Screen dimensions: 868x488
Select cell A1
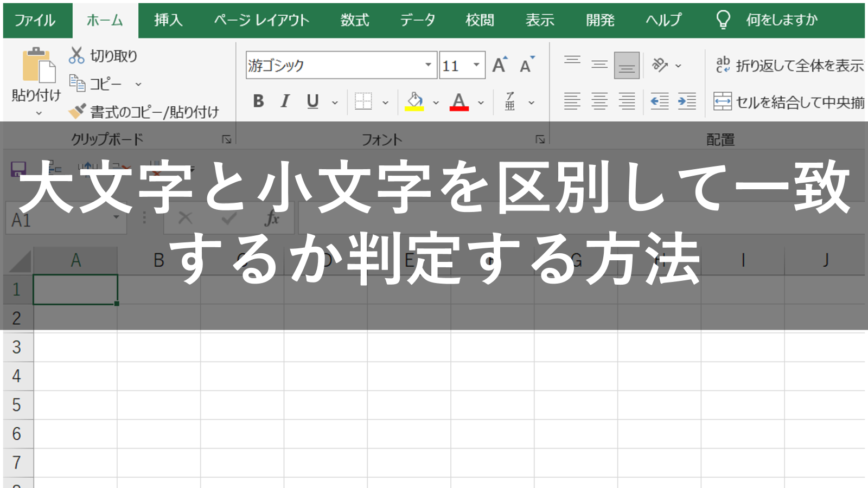(75, 289)
